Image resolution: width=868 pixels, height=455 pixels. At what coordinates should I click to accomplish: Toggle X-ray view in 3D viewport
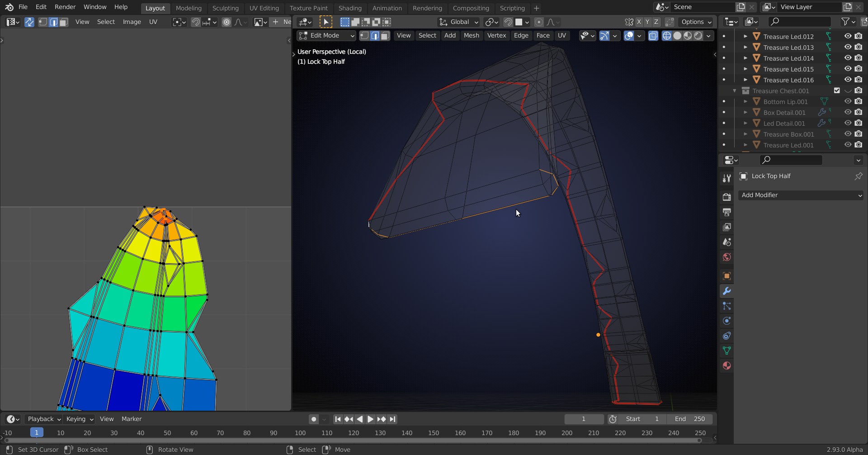[x=653, y=36]
